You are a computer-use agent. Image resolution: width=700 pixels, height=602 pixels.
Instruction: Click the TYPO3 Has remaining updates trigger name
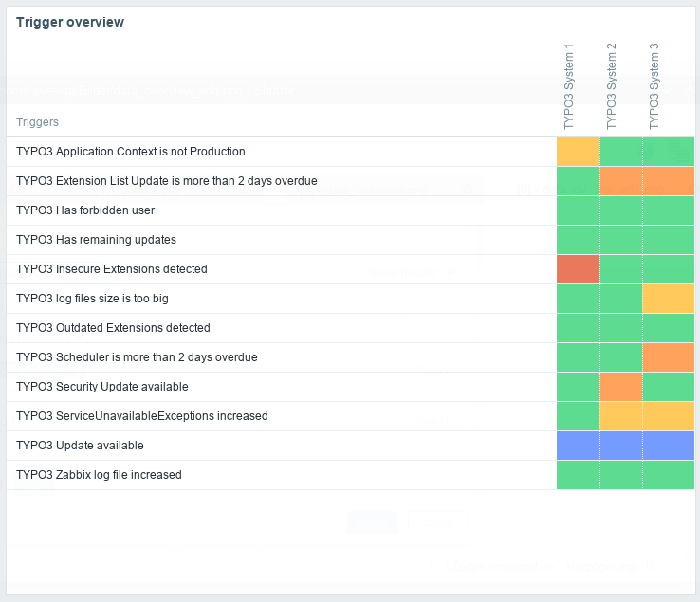[96, 240]
